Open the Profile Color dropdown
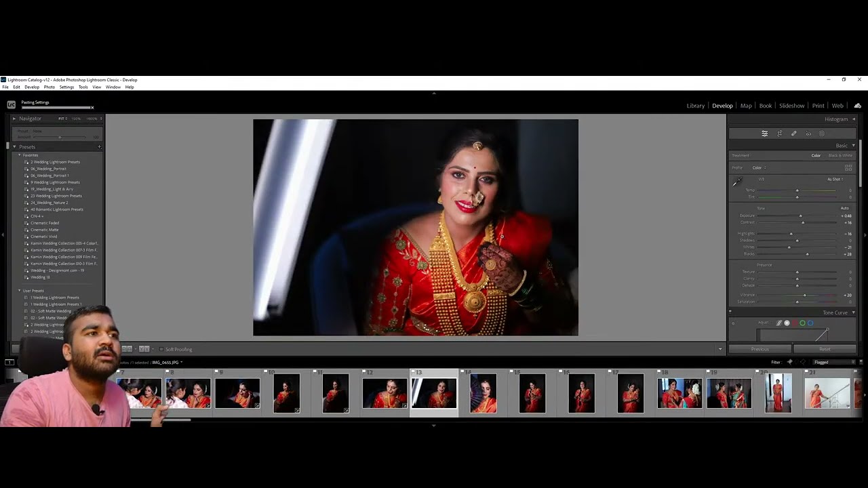 759,167
